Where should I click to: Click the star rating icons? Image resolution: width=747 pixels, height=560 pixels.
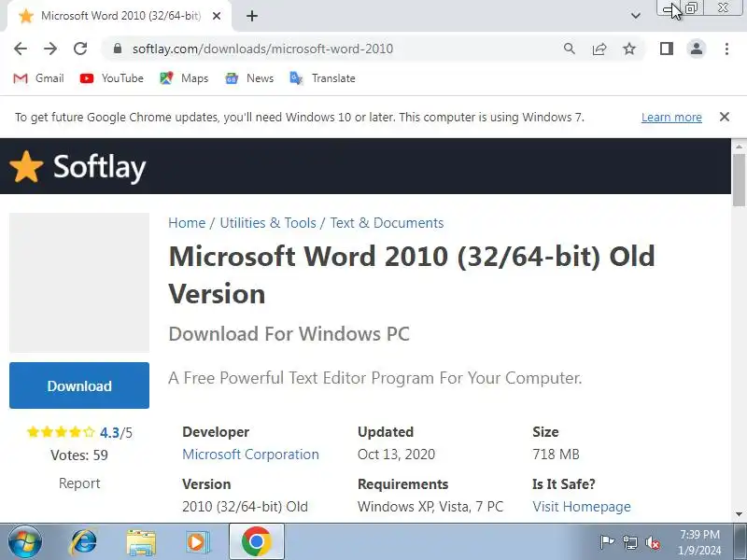61,432
